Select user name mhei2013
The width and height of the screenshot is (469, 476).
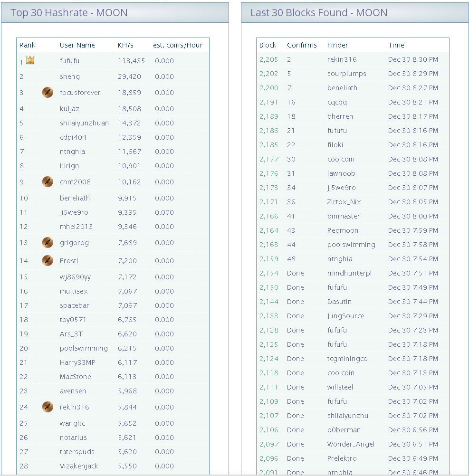76,227
